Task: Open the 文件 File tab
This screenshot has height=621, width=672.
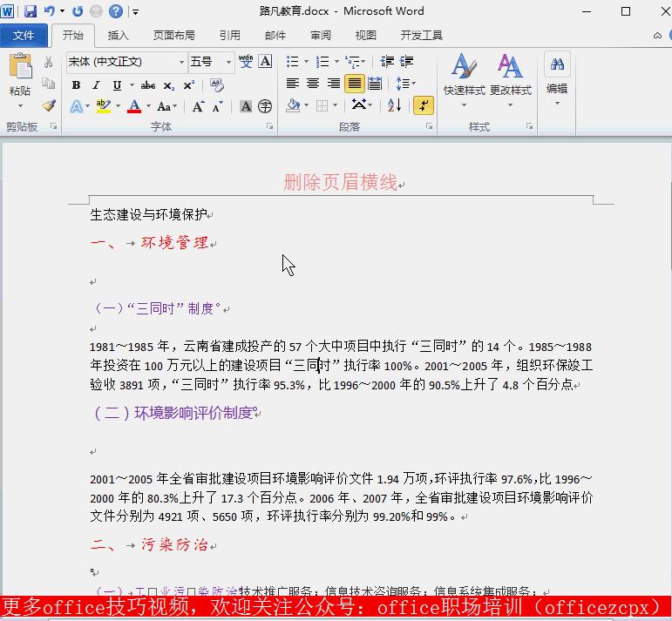Action: 24,35
